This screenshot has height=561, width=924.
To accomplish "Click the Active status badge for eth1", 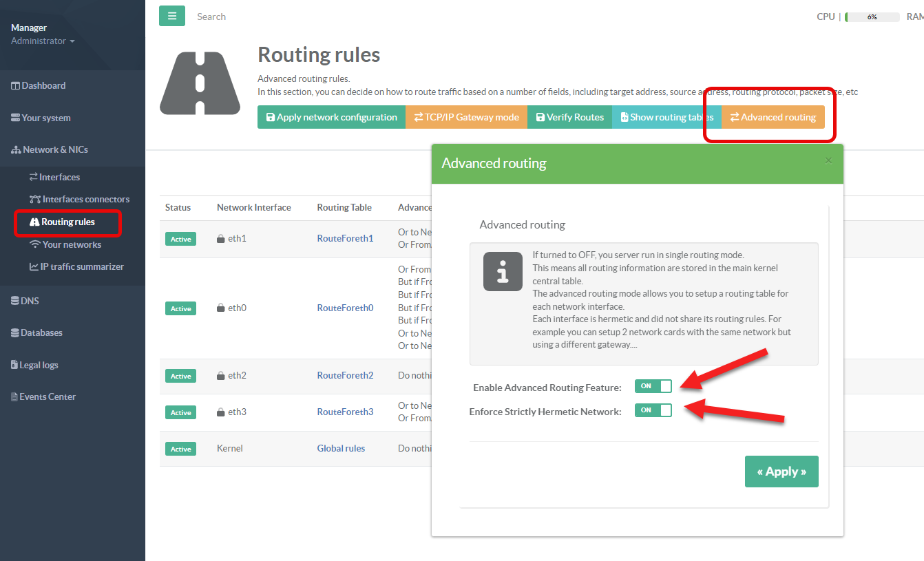I will [180, 239].
